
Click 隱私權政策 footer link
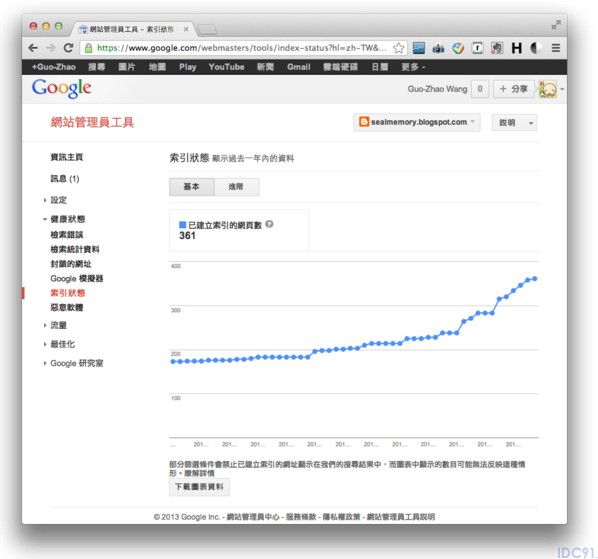point(341,517)
